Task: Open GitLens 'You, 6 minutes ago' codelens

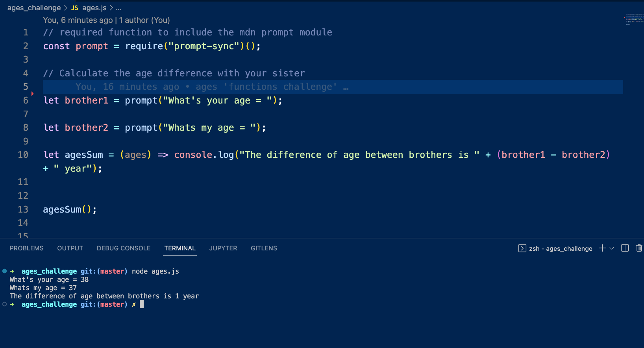Action: click(78, 20)
